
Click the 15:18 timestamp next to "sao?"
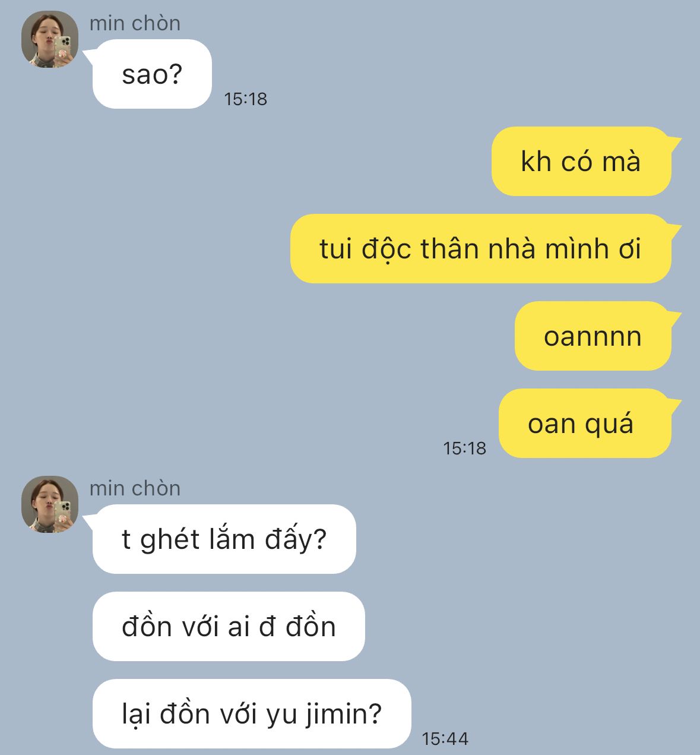pos(246,99)
